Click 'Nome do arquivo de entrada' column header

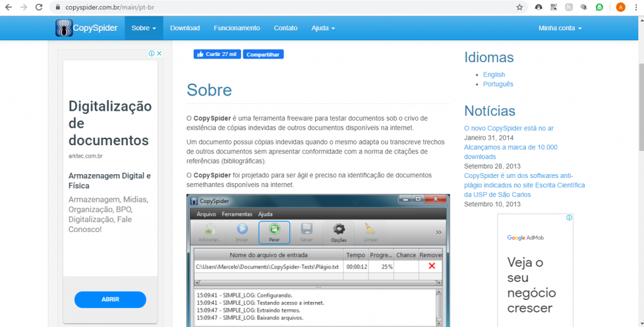tap(269, 255)
